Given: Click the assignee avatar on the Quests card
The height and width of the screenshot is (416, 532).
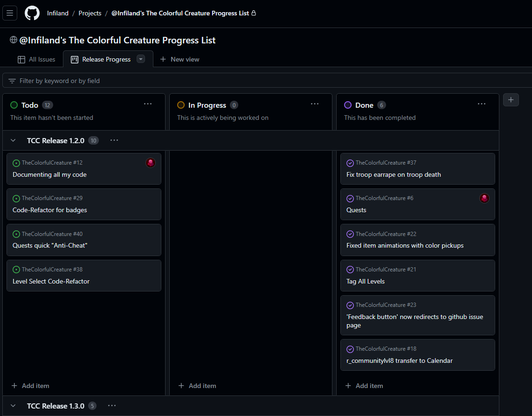Looking at the screenshot, I should click(484, 198).
